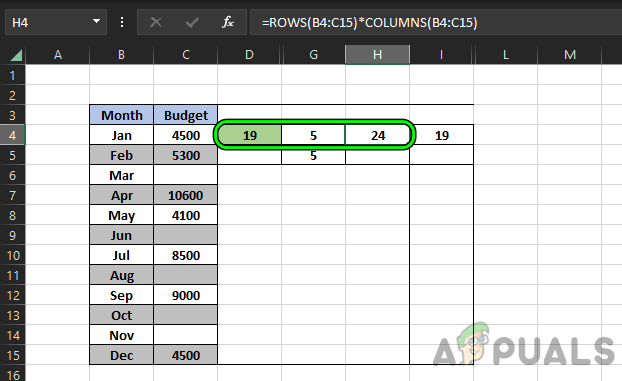Click the Month header cell
This screenshot has height=381, width=622.
(x=121, y=115)
